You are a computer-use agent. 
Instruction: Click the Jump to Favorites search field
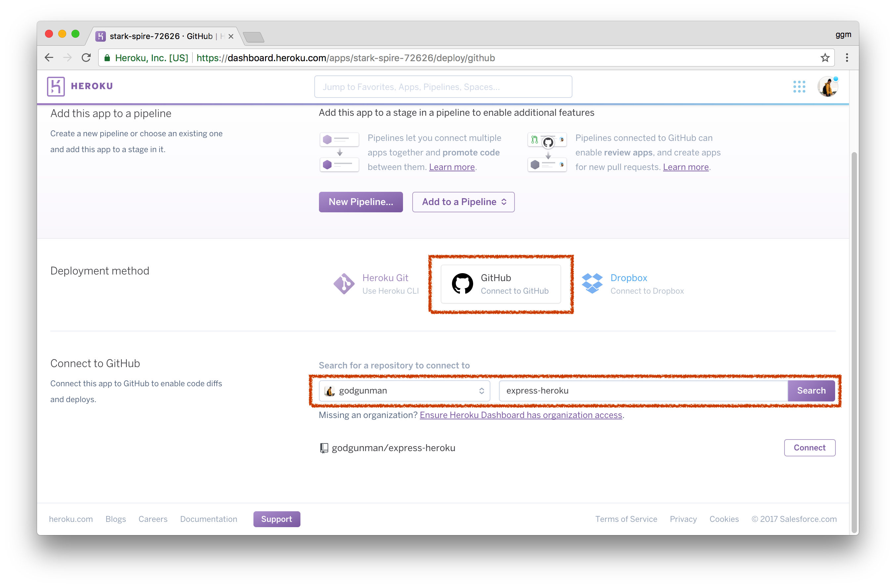coord(443,87)
